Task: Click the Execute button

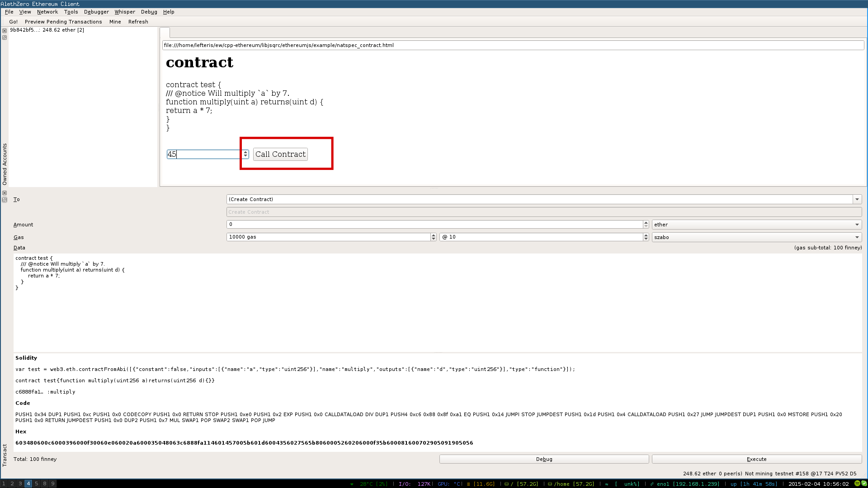Action: [756, 459]
